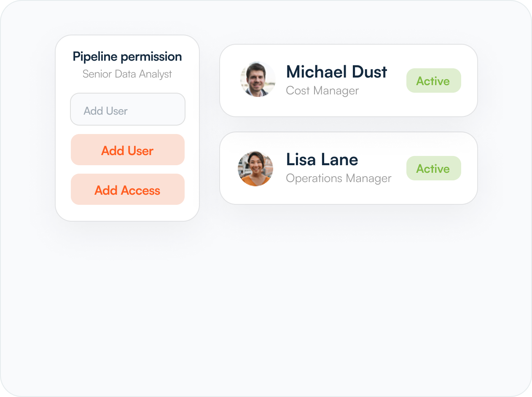
Task: Open Michael Dust's user card
Action: 348,80
